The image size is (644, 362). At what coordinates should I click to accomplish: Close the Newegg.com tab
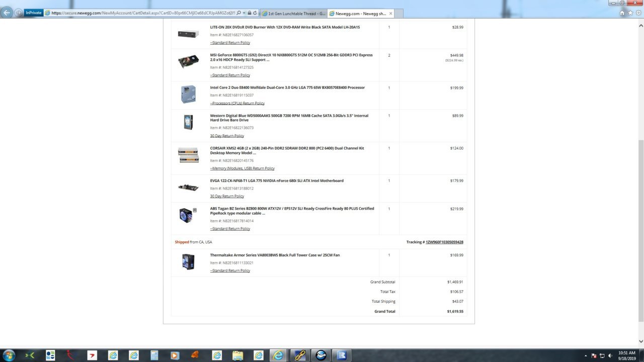pos(390,14)
